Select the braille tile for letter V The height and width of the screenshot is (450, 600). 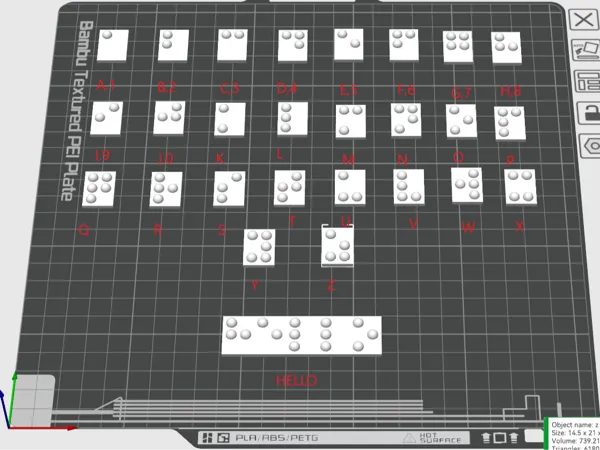409,187
